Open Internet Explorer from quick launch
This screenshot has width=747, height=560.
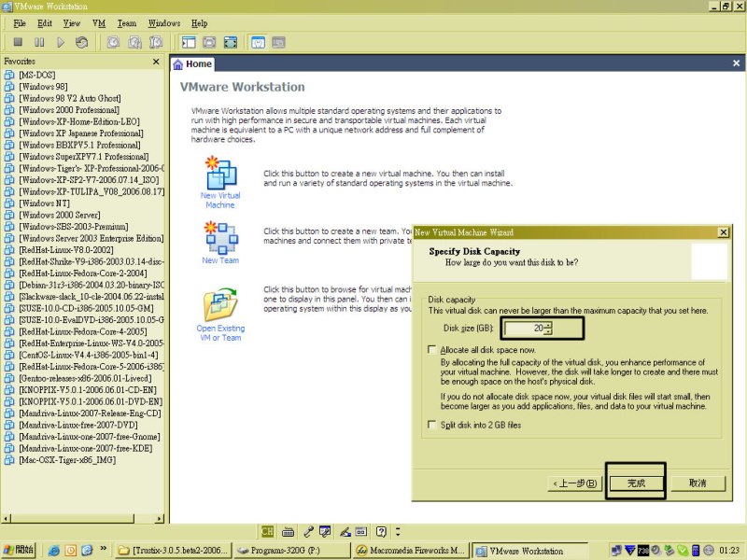coord(54,551)
